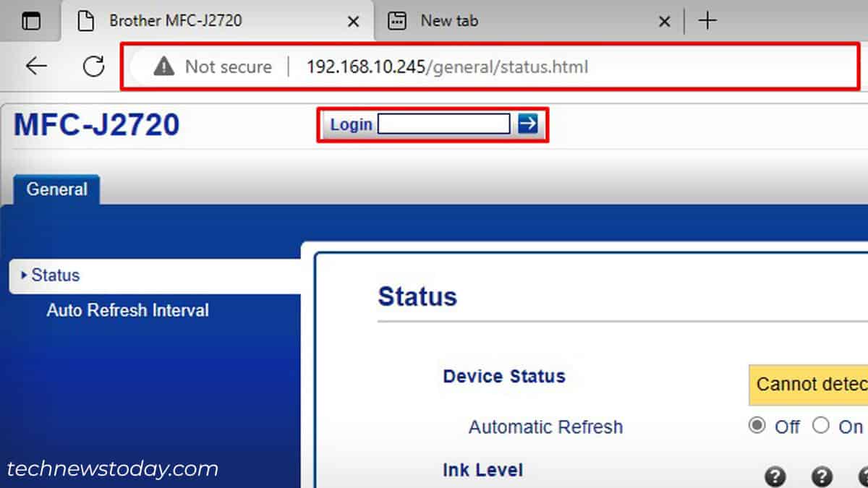
Task: Click the Cannot detect status message
Action: click(x=808, y=384)
